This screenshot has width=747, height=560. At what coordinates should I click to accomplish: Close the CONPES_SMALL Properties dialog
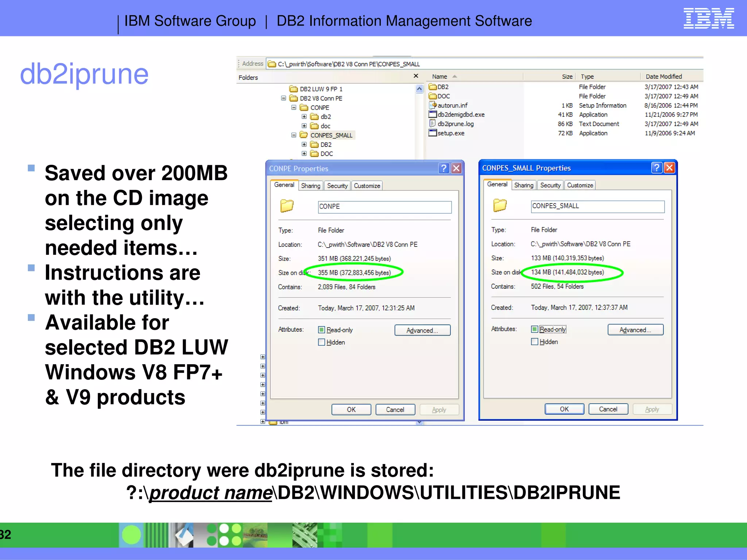click(x=669, y=168)
